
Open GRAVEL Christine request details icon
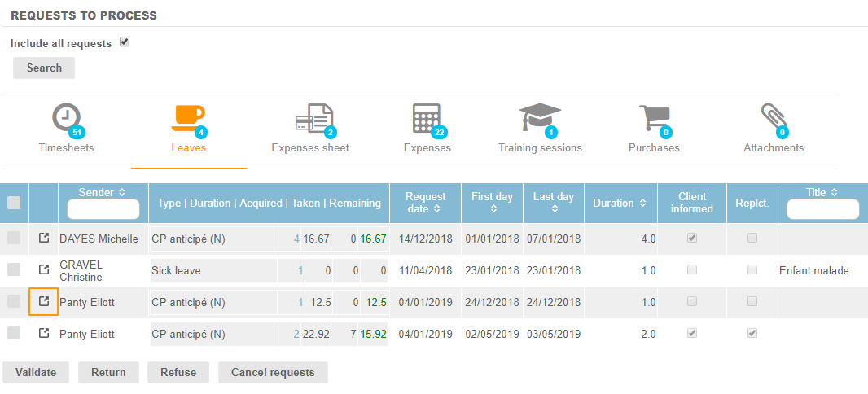tap(44, 269)
